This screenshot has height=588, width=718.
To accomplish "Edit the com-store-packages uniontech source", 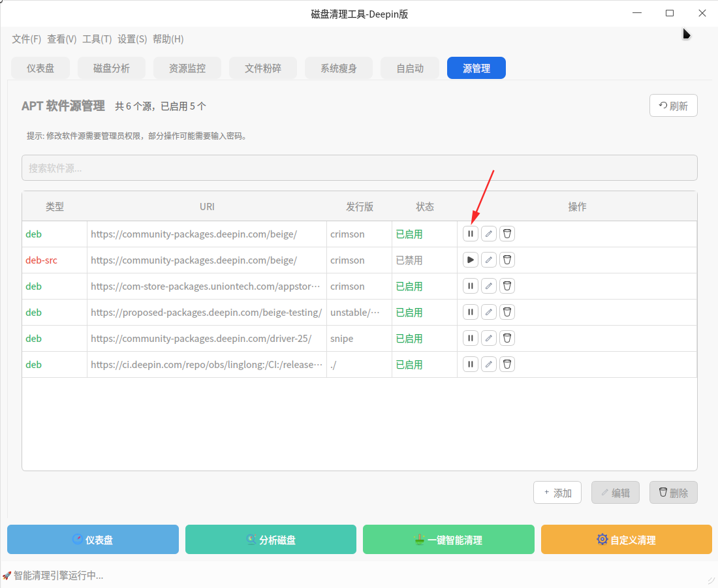I will 488,286.
